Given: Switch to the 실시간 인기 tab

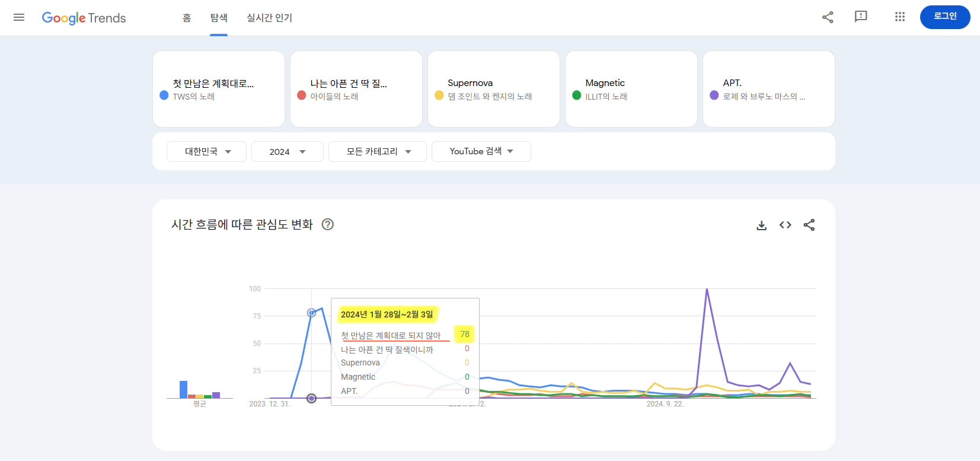Looking at the screenshot, I should click(270, 18).
